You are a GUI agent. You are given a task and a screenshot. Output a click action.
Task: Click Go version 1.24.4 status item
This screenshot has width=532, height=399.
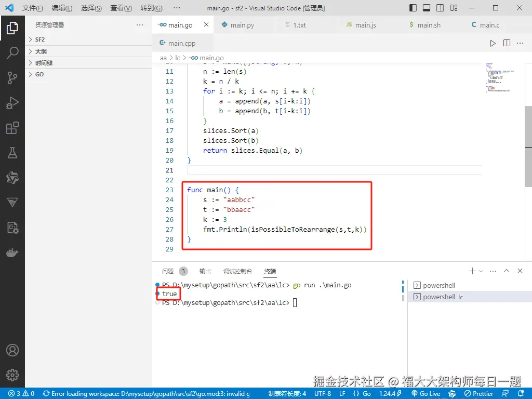390,394
